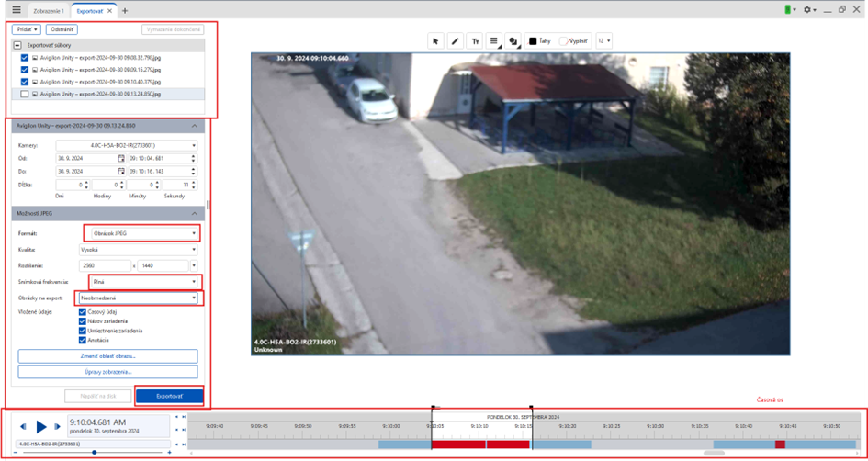Click the settings gear icon
Screen dimensions: 868x461
click(x=808, y=10)
